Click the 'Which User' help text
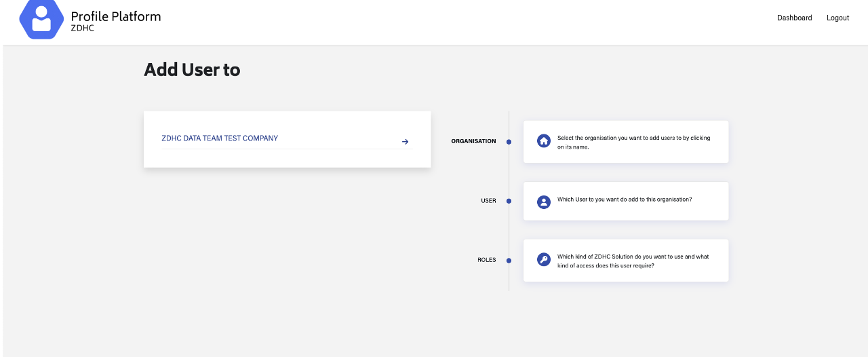Viewport: 868px width, 357px height. [624, 200]
